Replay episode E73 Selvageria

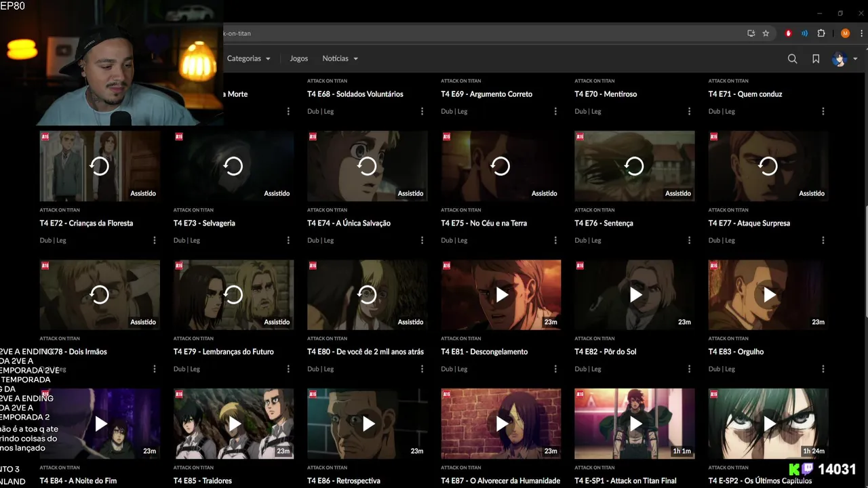click(x=233, y=166)
